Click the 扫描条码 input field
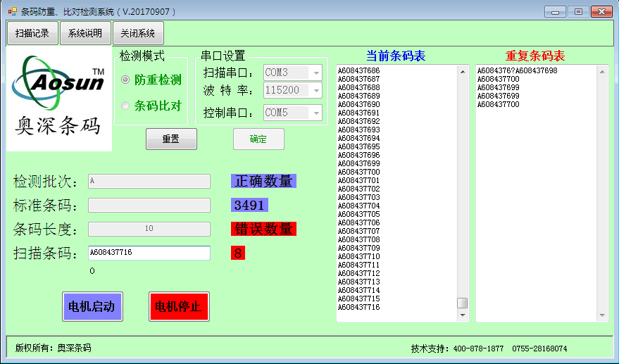Image resolution: width=619 pixels, height=364 pixels. point(149,253)
